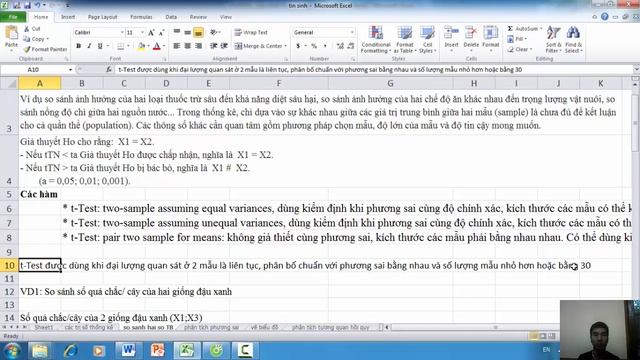Screen dimensions: 640x360
Task: Open the File tab
Action: (x=13, y=17)
